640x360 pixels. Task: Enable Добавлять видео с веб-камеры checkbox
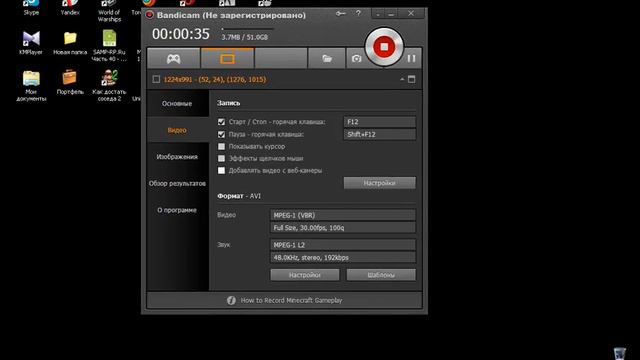point(221,171)
